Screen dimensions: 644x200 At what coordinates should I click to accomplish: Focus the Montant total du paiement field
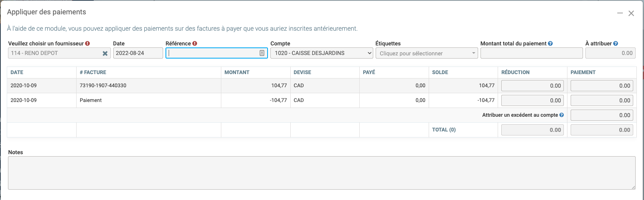coord(531,53)
